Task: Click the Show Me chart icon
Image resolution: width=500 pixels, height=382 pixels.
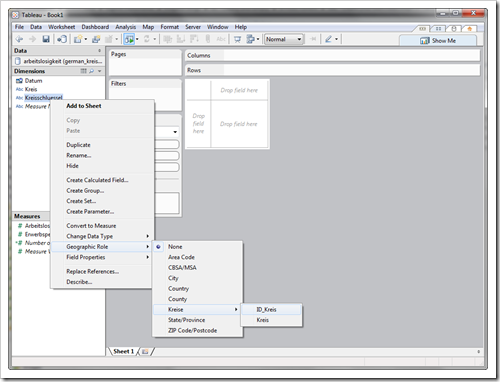Action: pos(424,41)
